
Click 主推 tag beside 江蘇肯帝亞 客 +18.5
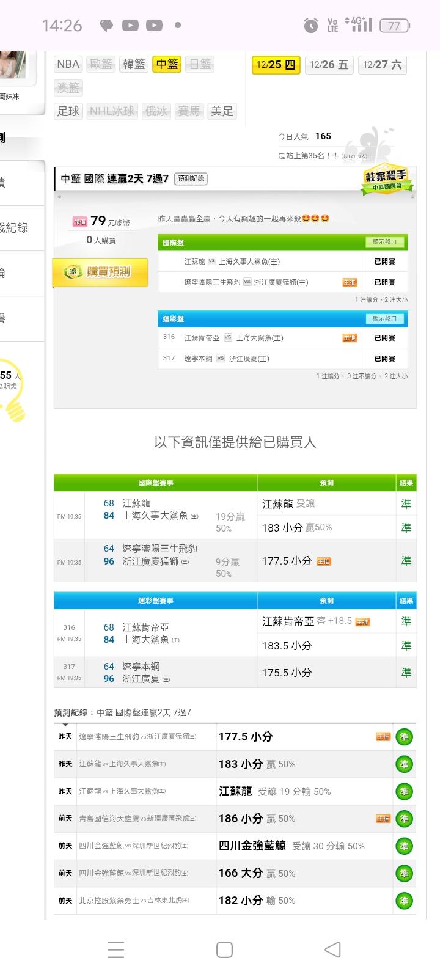point(362,622)
